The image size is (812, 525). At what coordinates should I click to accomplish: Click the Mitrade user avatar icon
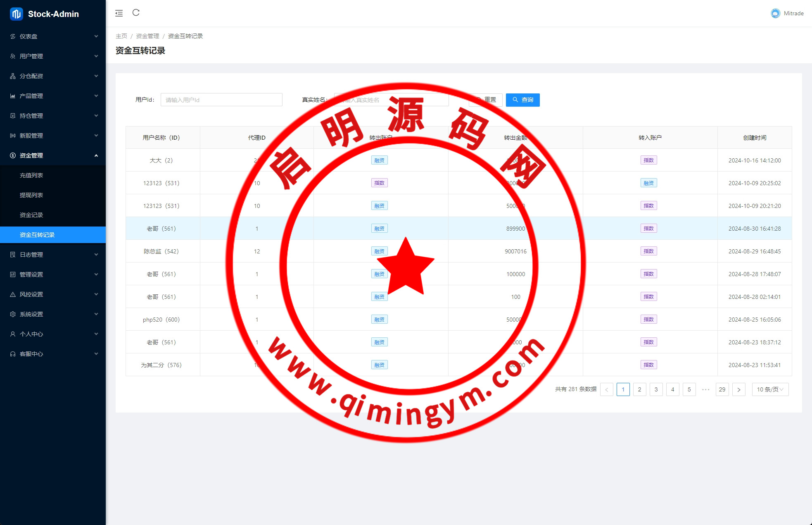[775, 13]
